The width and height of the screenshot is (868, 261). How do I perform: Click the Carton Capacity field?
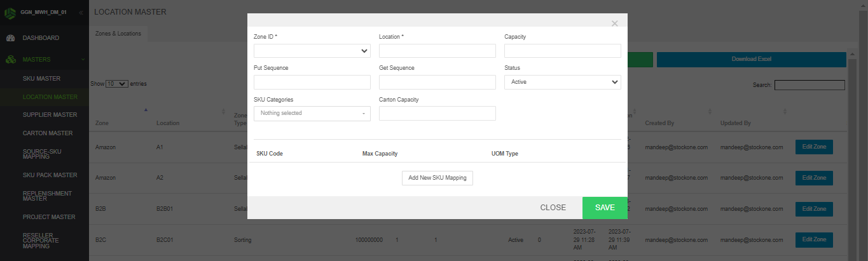[x=437, y=113]
